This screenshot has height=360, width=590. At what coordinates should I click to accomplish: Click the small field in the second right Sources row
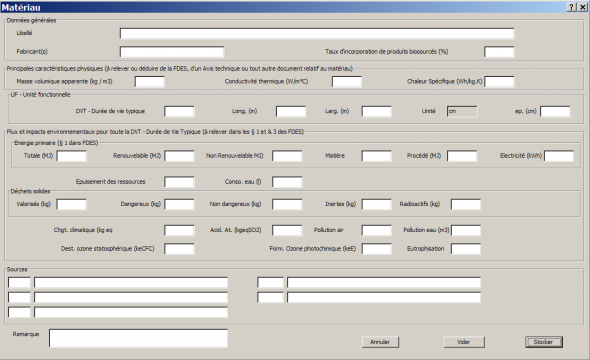(271, 298)
